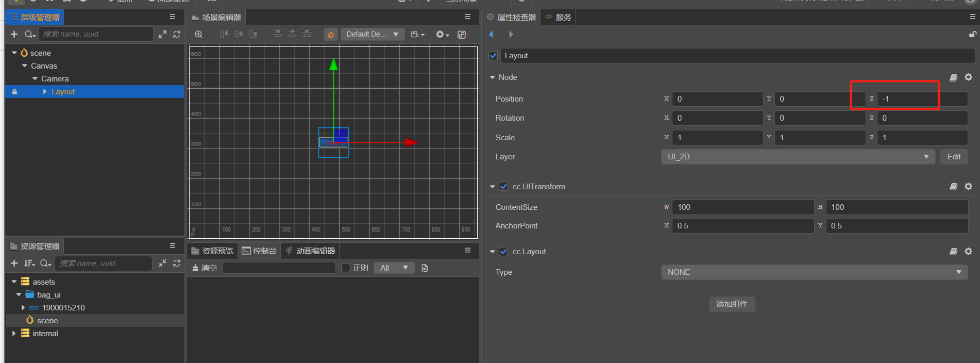Viewport: 980px width, 363px height.
Task: Open console log level All dropdown
Action: coord(394,268)
